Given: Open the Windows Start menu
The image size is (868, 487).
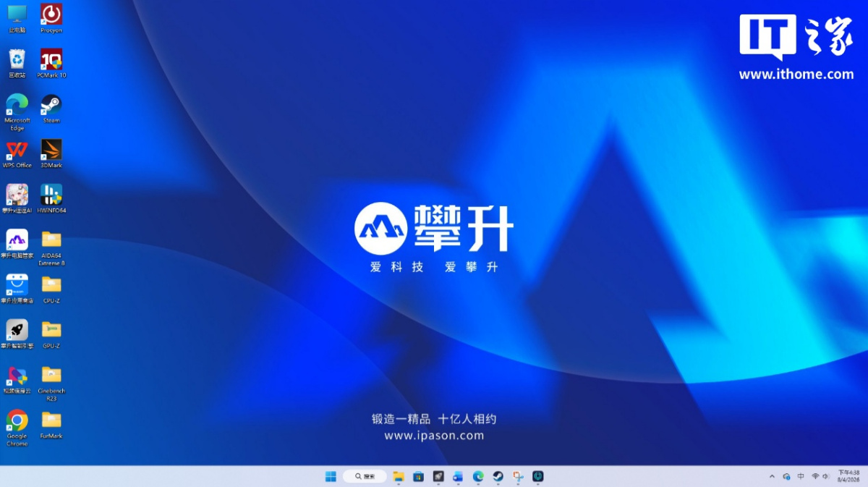Looking at the screenshot, I should tap(331, 476).
